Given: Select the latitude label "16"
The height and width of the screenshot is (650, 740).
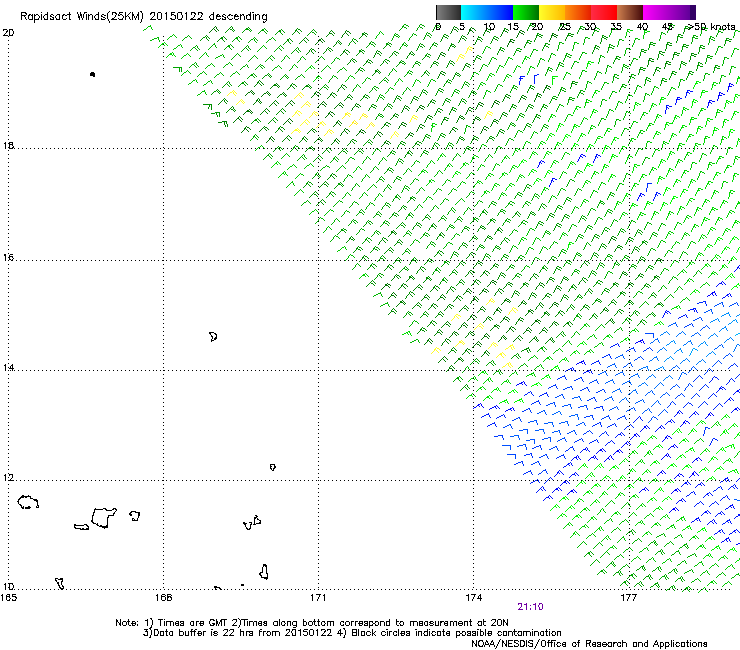Looking at the screenshot, I should click(x=8, y=257).
